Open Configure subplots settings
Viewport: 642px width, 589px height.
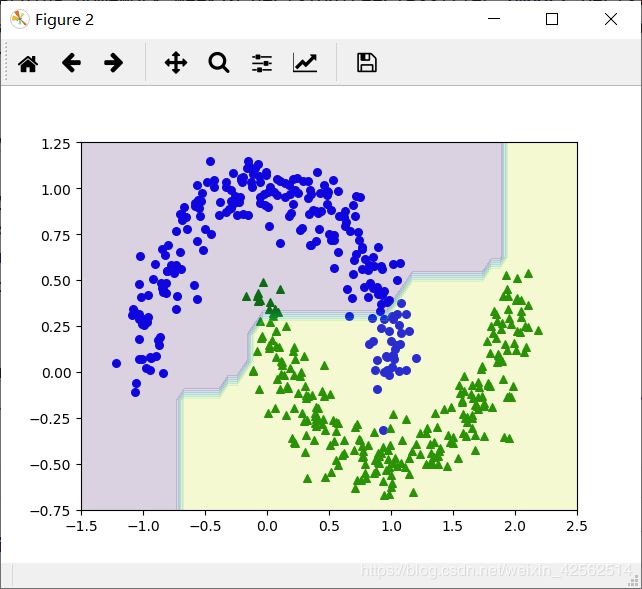tap(262, 63)
